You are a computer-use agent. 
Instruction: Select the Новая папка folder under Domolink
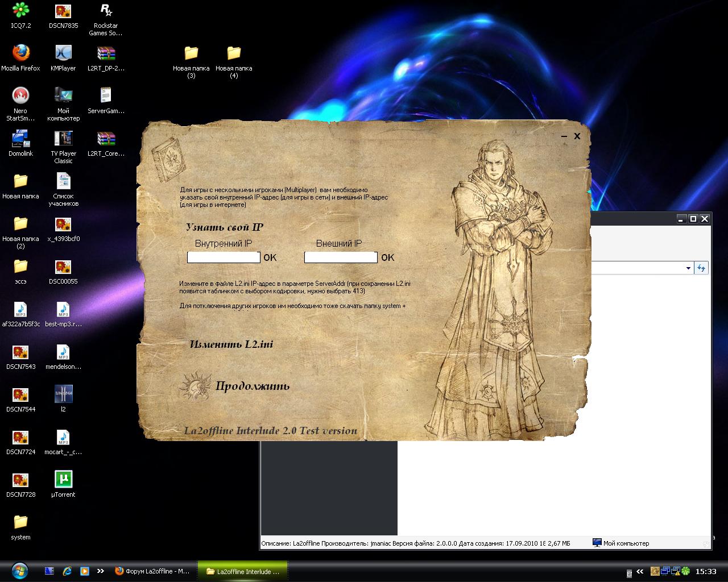pyautogui.click(x=20, y=186)
